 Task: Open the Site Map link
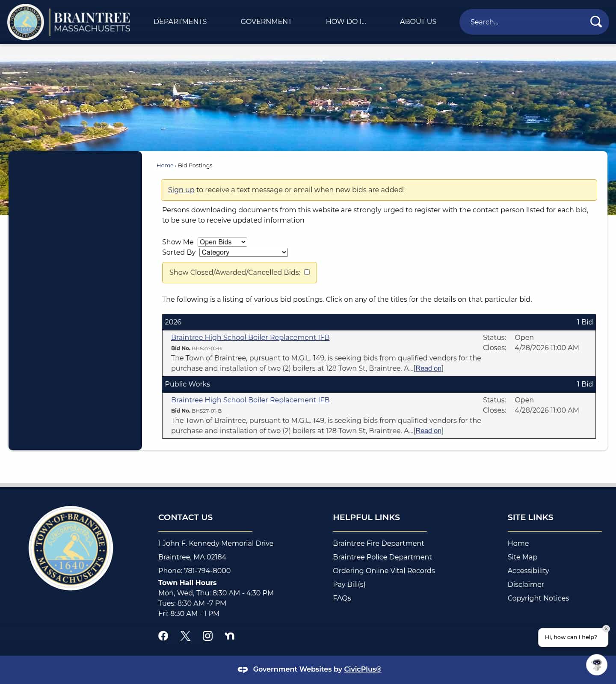(522, 557)
